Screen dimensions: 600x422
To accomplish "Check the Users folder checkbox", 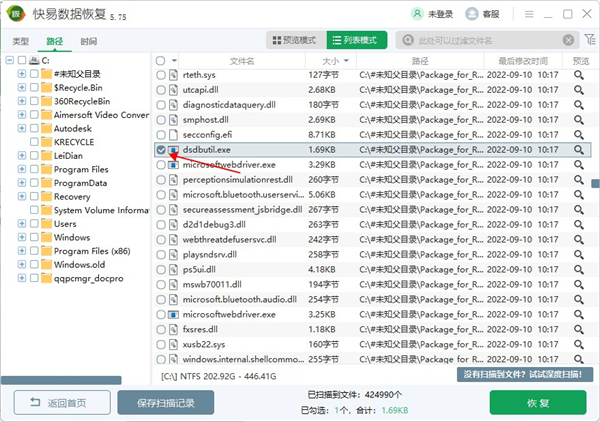I will (34, 223).
